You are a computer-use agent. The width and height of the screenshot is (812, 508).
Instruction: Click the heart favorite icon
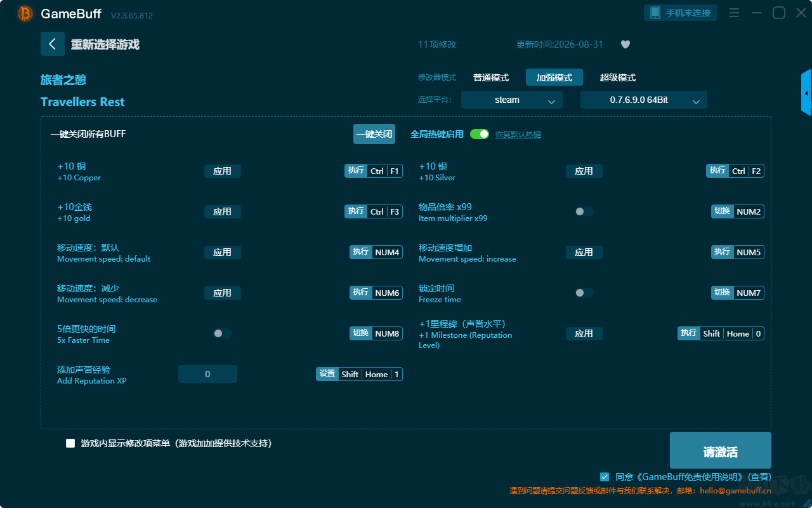click(625, 44)
